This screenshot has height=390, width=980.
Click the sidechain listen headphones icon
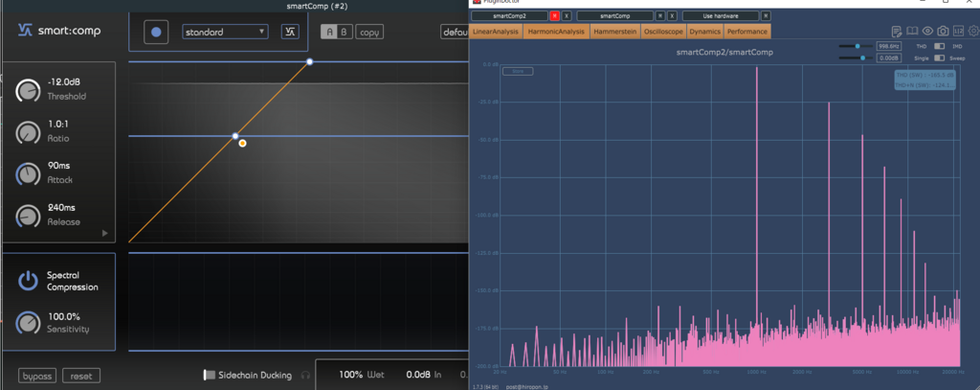[305, 376]
